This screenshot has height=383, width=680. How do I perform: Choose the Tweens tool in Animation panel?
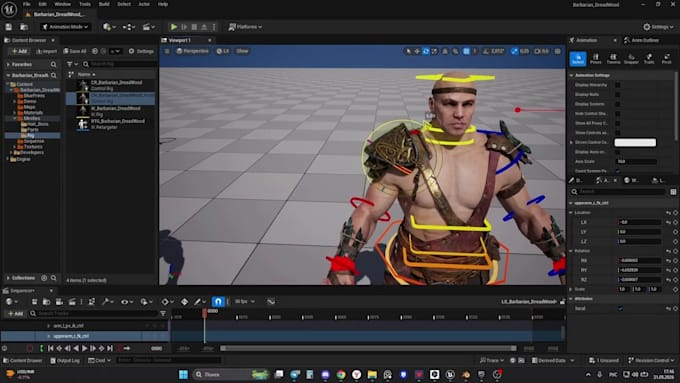click(613, 59)
